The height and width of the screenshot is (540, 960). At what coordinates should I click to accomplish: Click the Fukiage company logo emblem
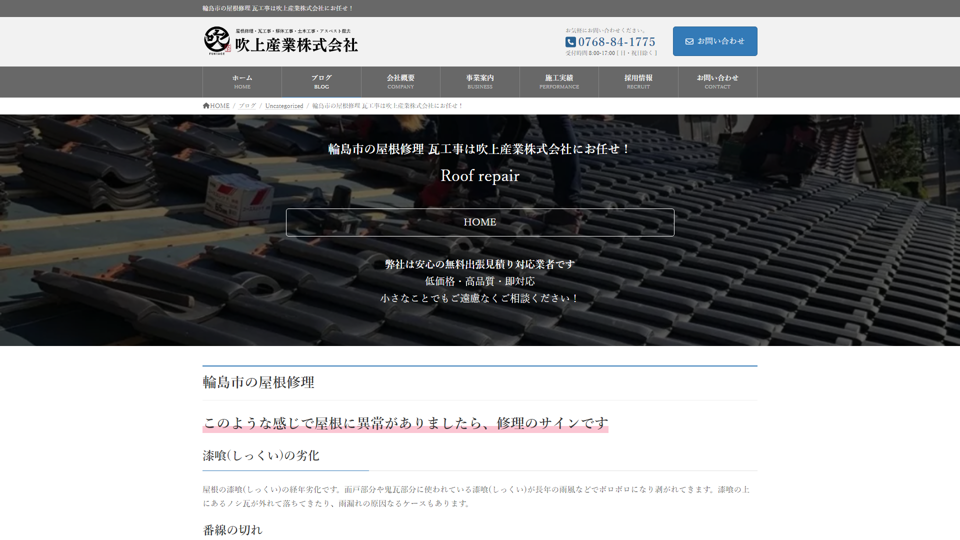pos(217,41)
